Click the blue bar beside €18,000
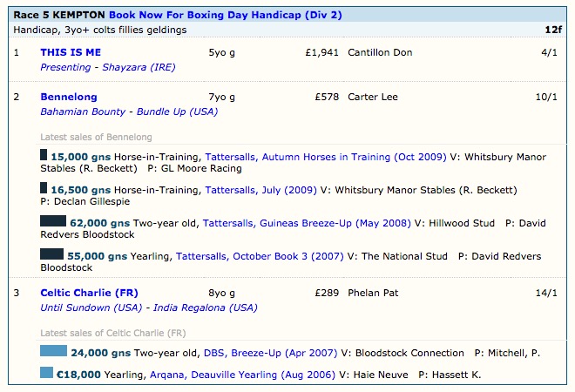 [46, 373]
